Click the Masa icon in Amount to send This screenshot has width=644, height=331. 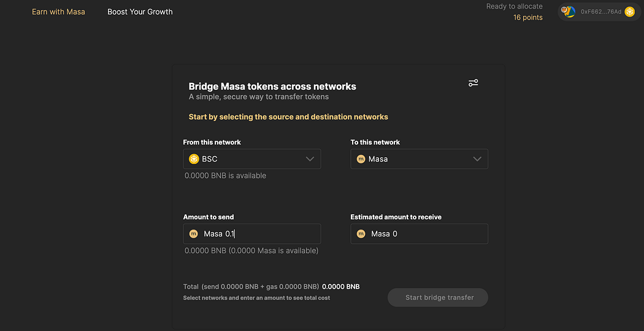(194, 234)
